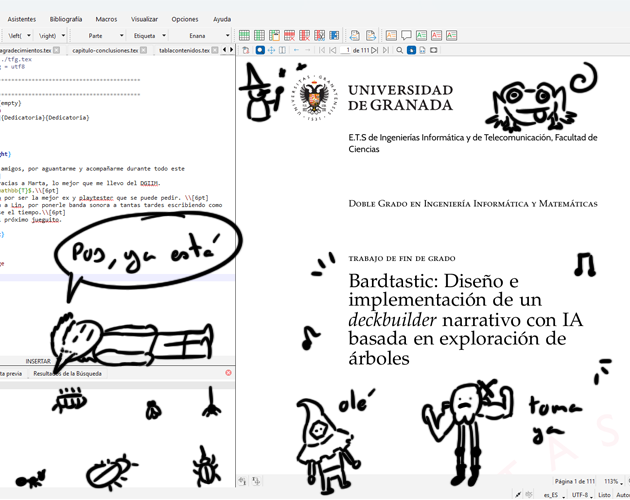630x500 pixels.
Task: Click the remove table column icon
Action: pyautogui.click(x=305, y=35)
